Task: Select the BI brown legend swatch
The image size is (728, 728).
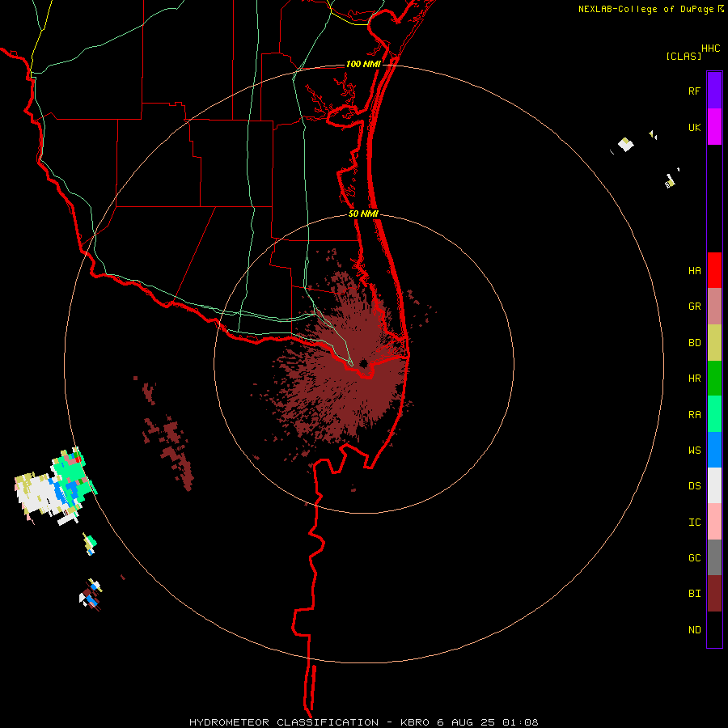Action: (x=714, y=594)
